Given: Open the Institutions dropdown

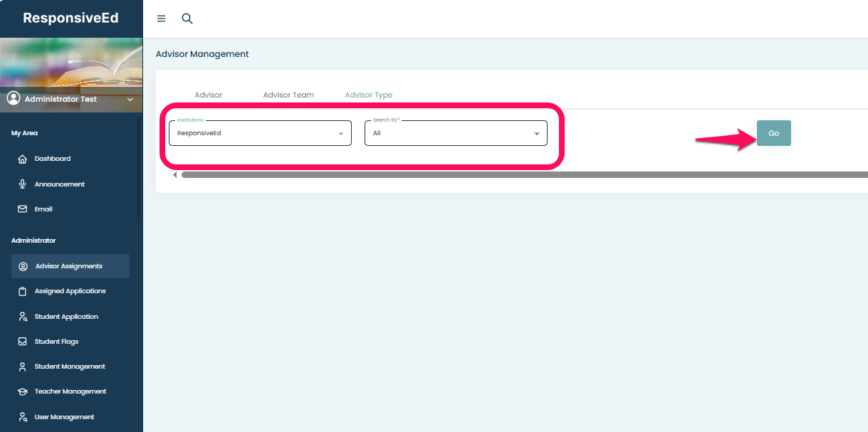Looking at the screenshot, I should [x=260, y=133].
